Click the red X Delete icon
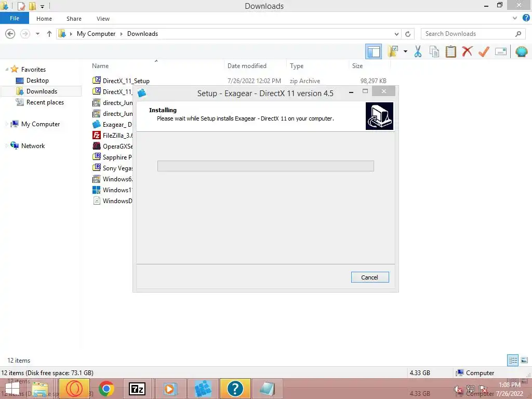Screen dimensions: 532x399 pyautogui.click(x=467, y=51)
